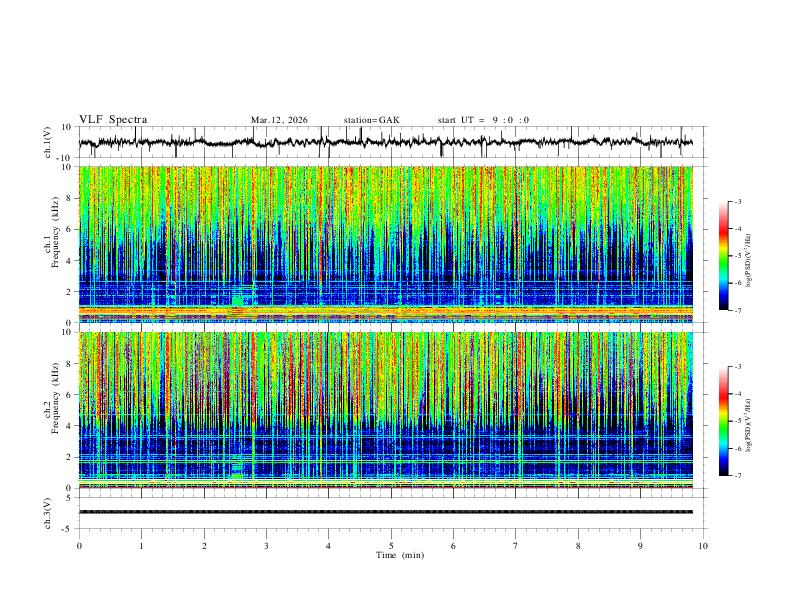The image size is (792, 612).
Task: Click time axis tick label "0"
Action: click(x=79, y=546)
